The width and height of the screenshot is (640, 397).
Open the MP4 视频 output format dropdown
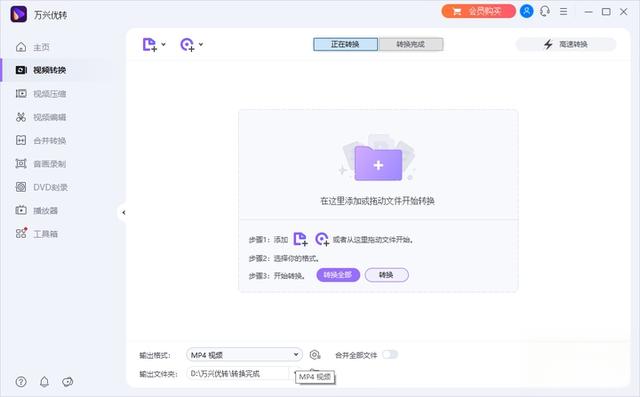(244, 355)
